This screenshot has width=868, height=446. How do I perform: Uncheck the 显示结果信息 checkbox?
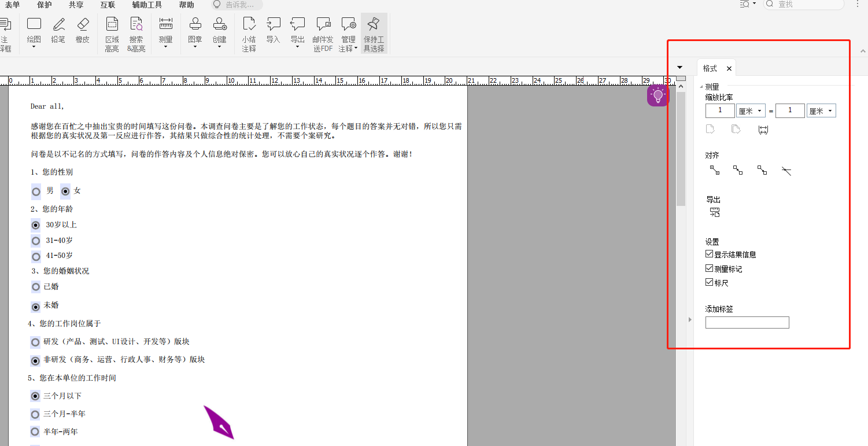[710, 254]
